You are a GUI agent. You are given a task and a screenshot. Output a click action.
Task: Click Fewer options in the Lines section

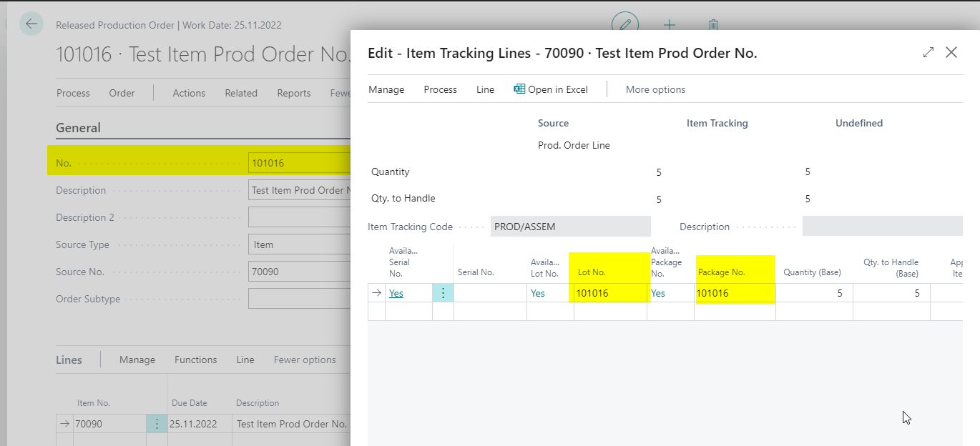(x=305, y=360)
